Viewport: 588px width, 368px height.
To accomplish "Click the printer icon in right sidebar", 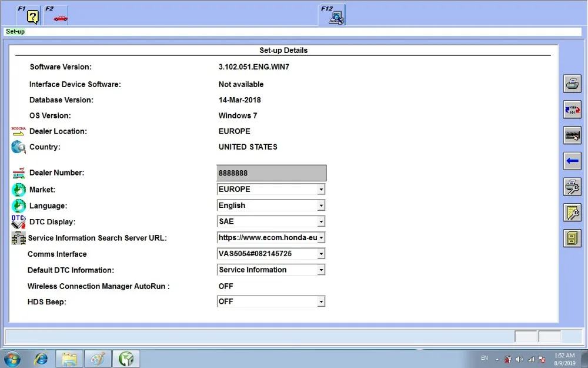I will tap(572, 84).
